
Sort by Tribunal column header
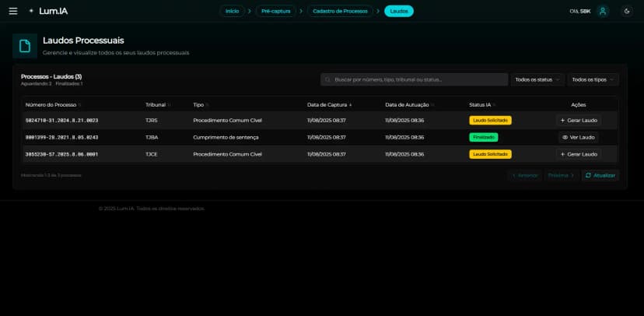tap(158, 105)
